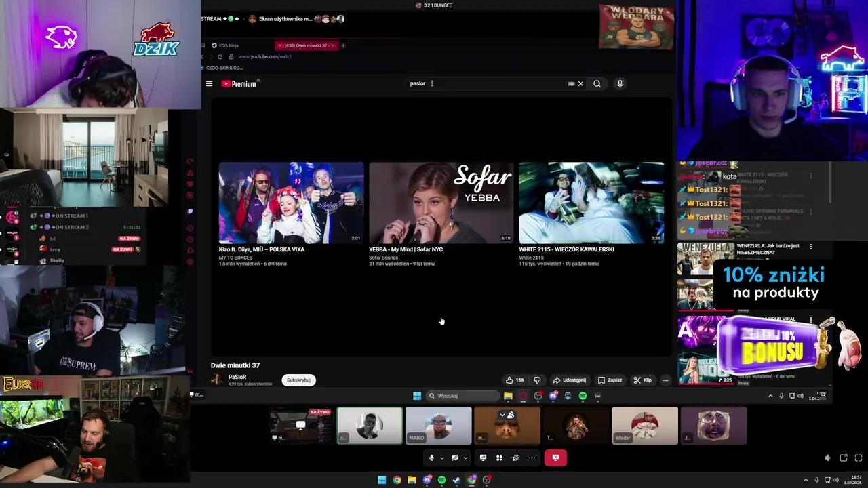This screenshot has height=488, width=868.
Task: Open Spotify in shared screen taskbar
Action: (x=583, y=396)
